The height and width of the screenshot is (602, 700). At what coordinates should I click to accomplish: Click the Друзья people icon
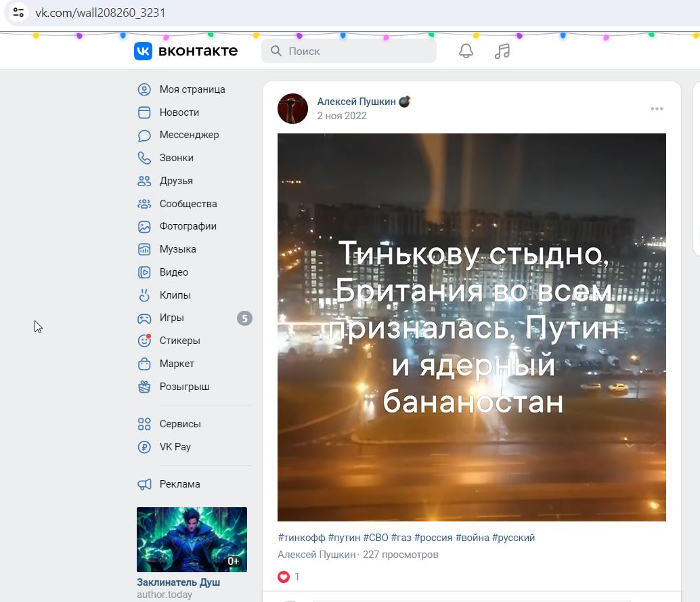pyautogui.click(x=144, y=181)
